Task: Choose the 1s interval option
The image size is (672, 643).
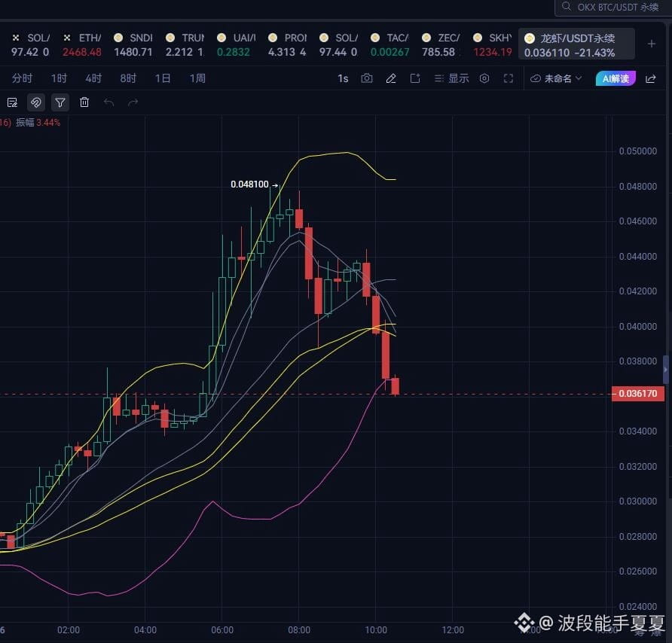Action: point(343,78)
